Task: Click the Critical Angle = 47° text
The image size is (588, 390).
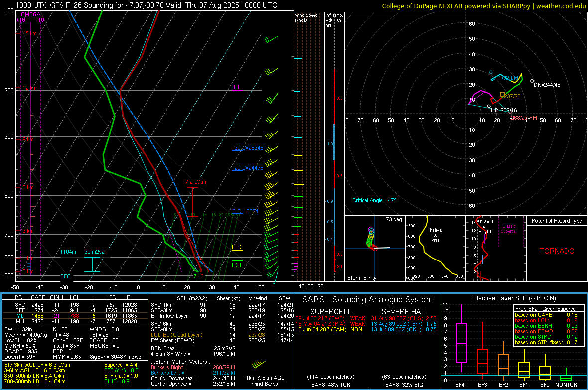Action: coord(374,200)
